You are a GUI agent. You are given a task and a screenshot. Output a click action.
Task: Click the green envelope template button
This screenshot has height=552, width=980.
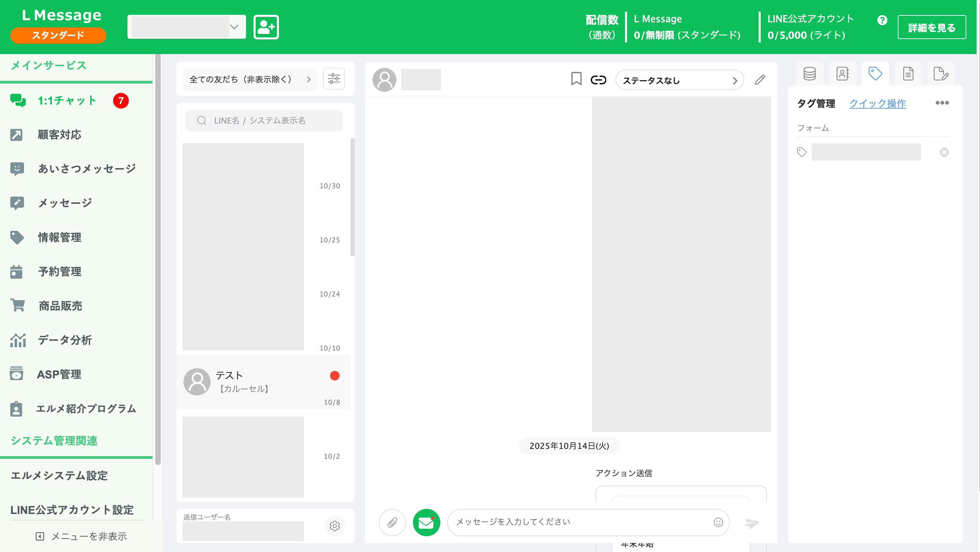pyautogui.click(x=426, y=523)
